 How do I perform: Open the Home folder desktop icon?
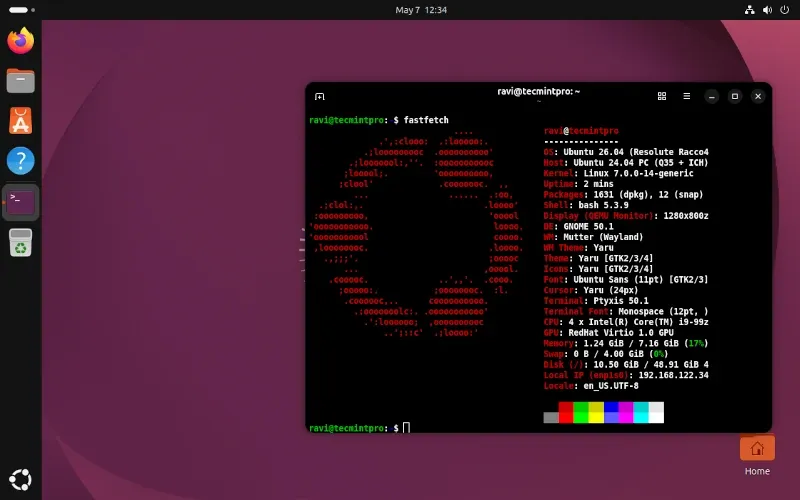pos(757,455)
